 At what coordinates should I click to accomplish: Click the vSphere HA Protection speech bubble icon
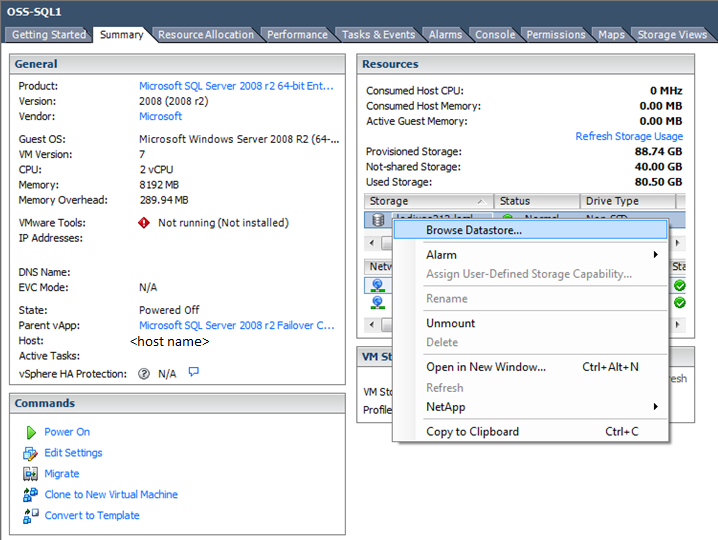coord(194,373)
